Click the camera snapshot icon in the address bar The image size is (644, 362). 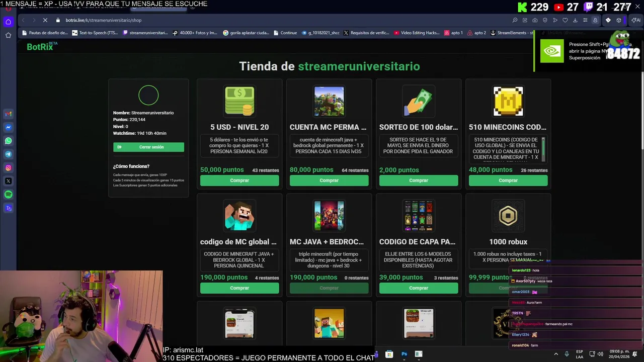pos(535,20)
